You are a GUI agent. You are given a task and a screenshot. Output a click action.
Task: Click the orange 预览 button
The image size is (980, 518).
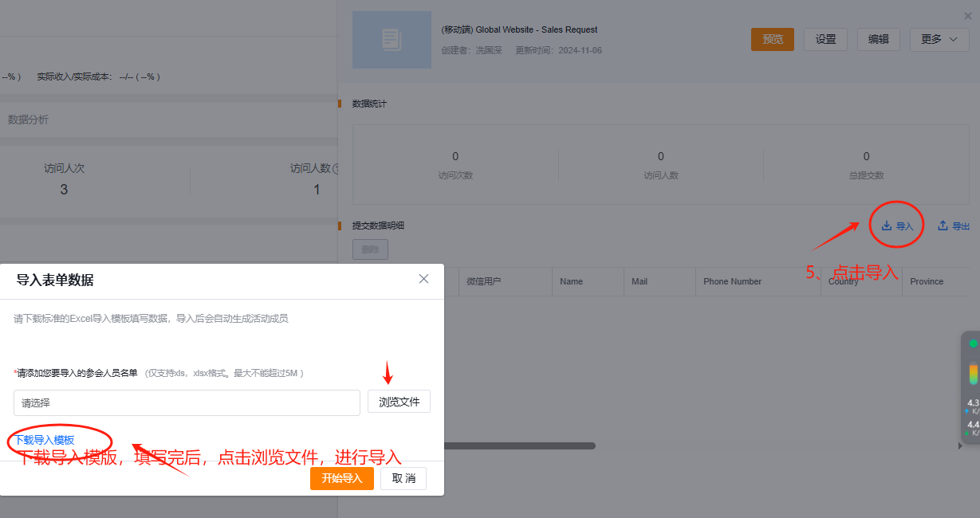pyautogui.click(x=773, y=39)
